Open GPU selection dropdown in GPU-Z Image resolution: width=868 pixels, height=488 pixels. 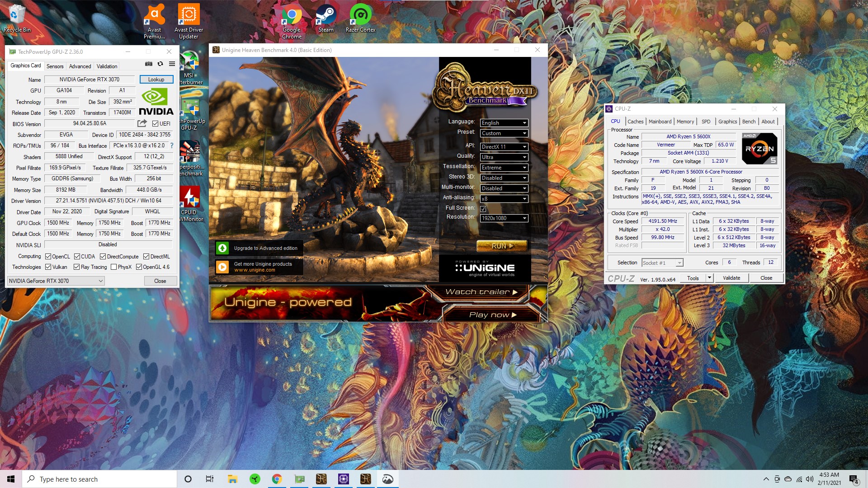click(56, 281)
